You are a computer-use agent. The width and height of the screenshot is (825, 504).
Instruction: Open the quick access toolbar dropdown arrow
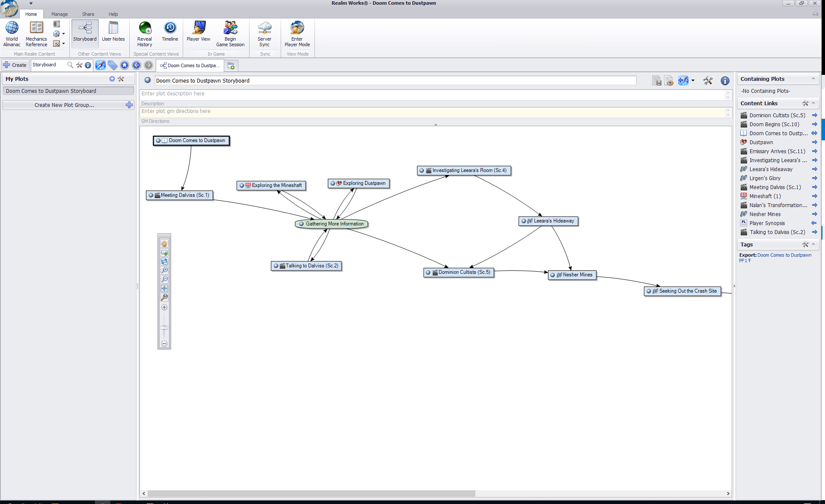tap(31, 3)
